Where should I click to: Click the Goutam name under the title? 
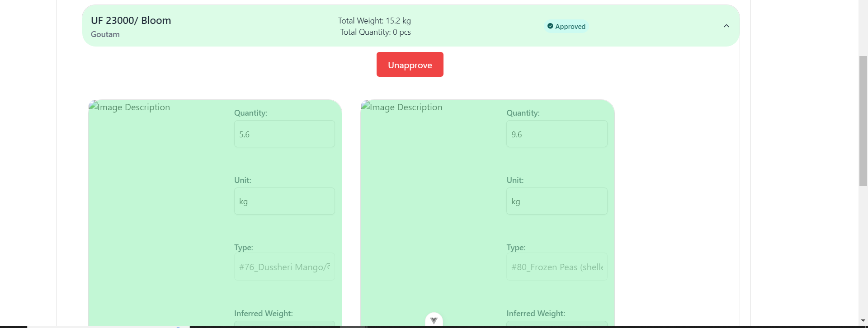[x=105, y=34]
